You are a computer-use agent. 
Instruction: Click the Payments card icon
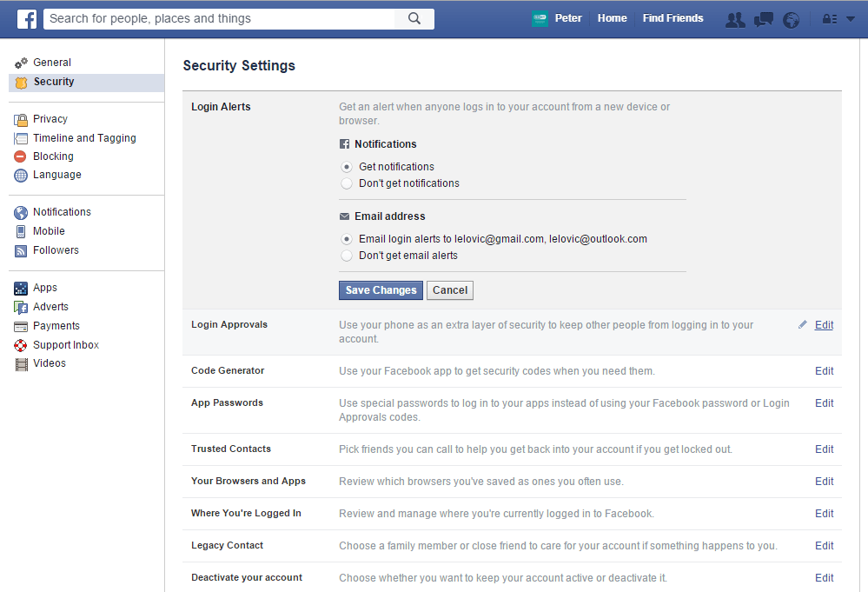tap(21, 326)
